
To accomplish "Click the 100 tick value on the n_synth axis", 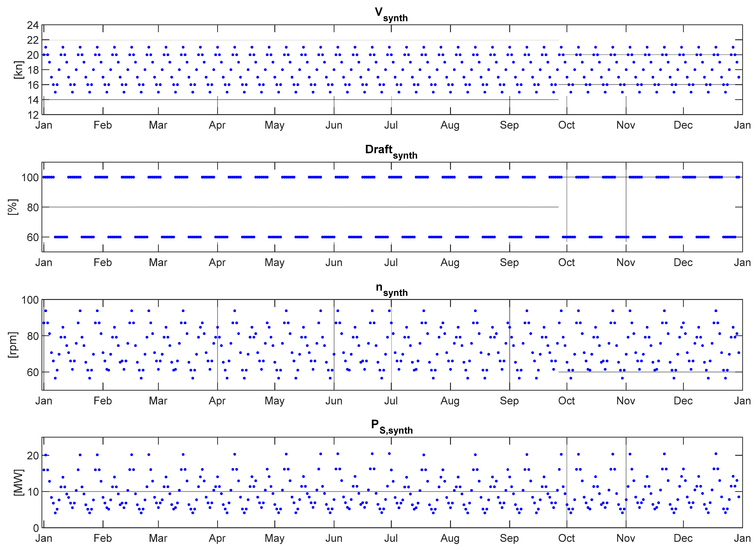I will click(x=30, y=300).
